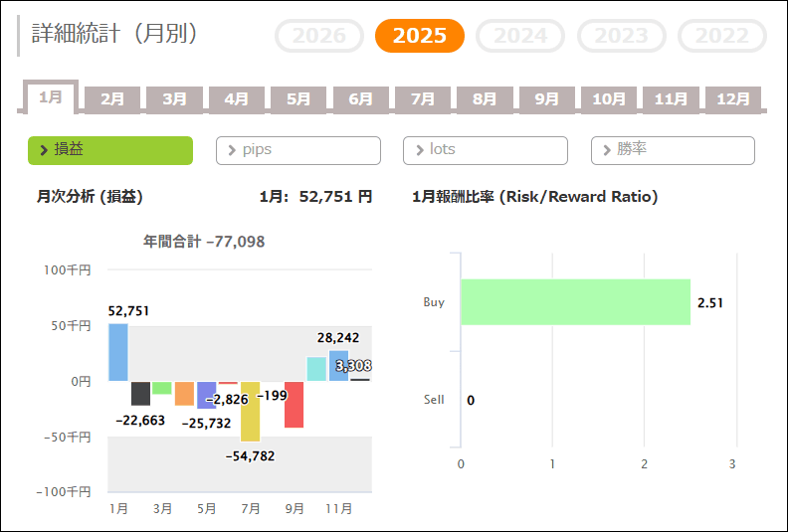This screenshot has width=788, height=532.
Task: Go to the 10月 tab
Action: (x=609, y=99)
